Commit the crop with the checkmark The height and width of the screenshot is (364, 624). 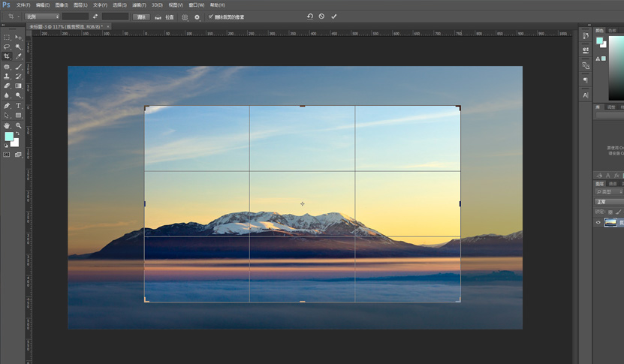[x=334, y=17]
